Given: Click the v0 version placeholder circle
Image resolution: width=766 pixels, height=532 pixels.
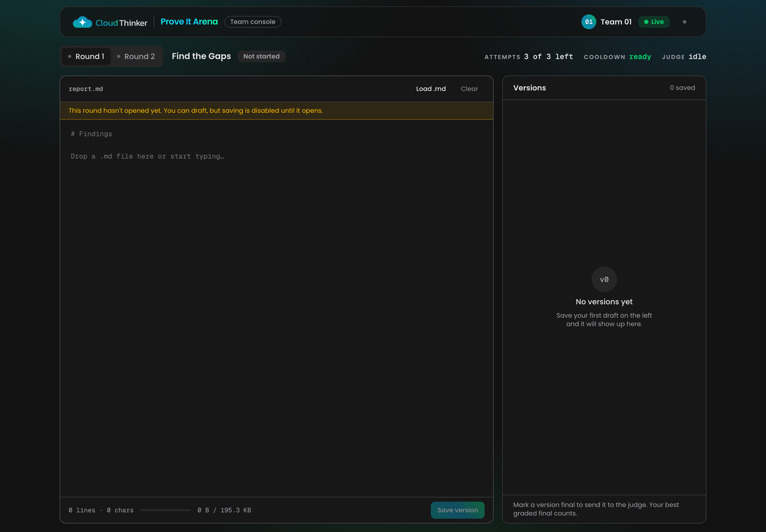Looking at the screenshot, I should point(604,279).
